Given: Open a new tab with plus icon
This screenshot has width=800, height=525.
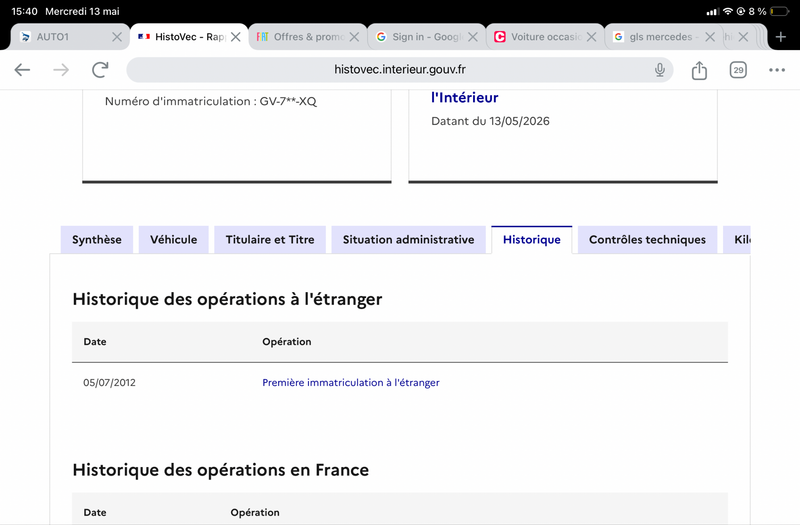Looking at the screenshot, I should tap(780, 37).
